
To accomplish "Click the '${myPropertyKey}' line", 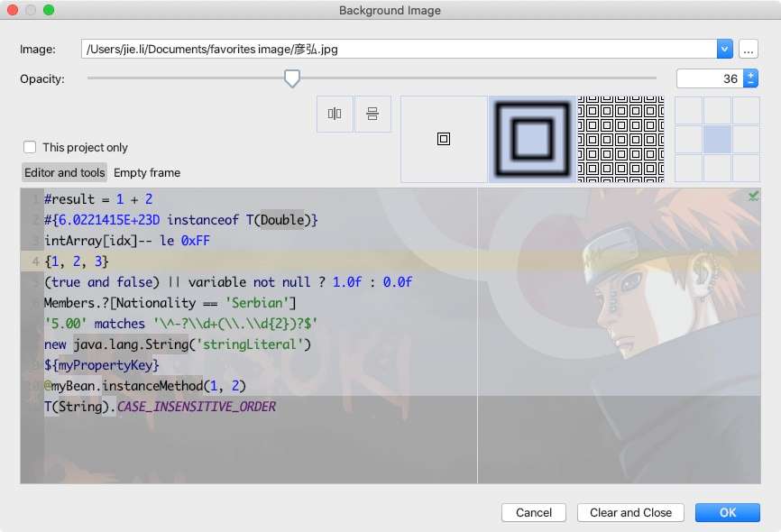I will coord(102,365).
